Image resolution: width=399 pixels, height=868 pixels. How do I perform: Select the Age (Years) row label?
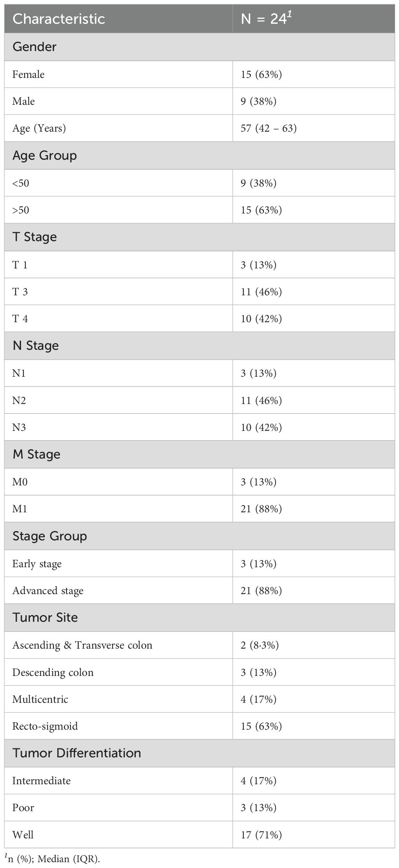pos(39,128)
